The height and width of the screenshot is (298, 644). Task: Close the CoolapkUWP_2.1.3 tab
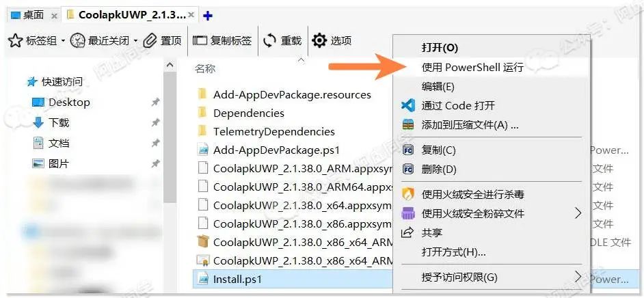tap(191, 15)
